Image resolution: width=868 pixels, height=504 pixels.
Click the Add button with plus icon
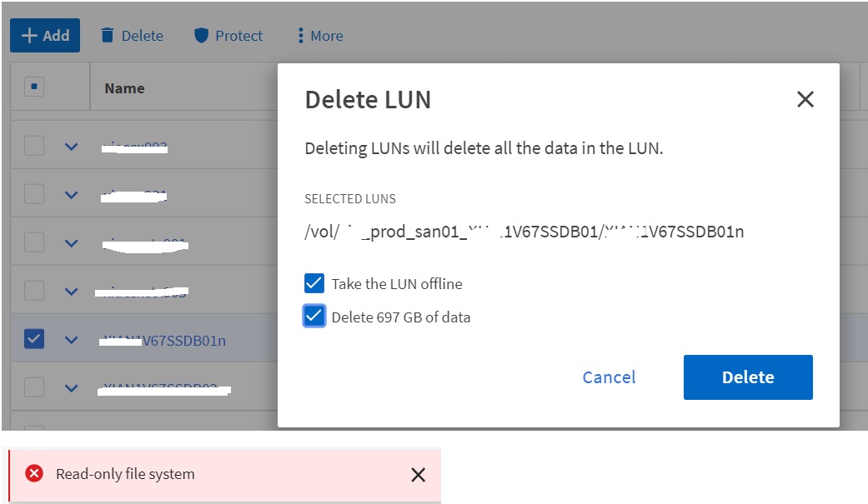(45, 36)
